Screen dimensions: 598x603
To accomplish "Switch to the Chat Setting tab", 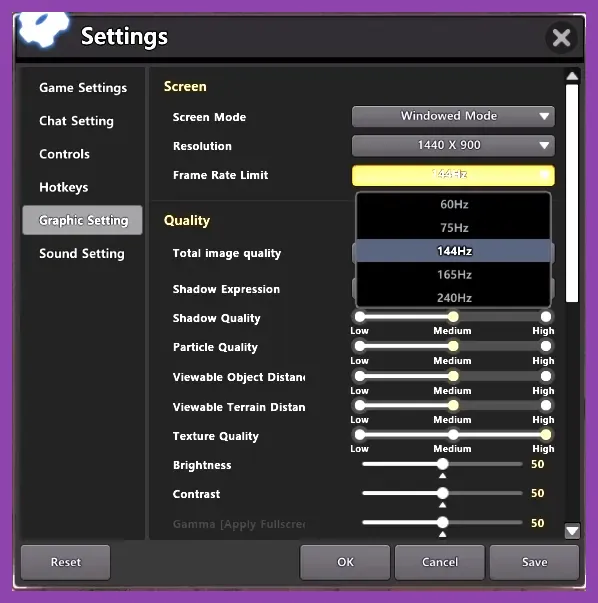I will coord(77,121).
